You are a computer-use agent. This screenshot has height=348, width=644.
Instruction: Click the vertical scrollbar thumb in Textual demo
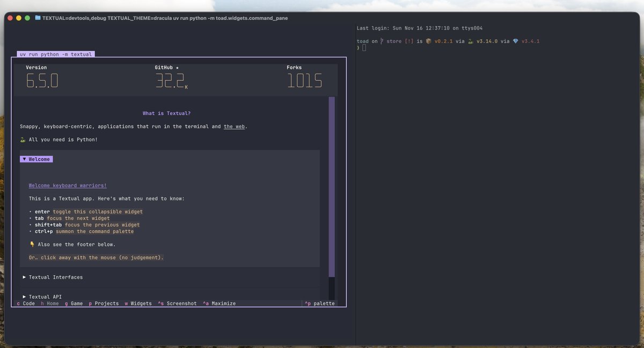point(332,187)
